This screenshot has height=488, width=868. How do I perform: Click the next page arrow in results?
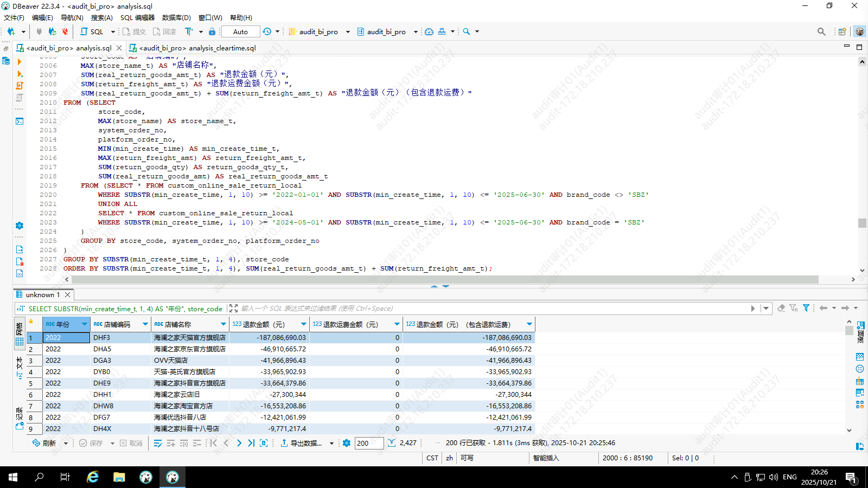point(239,443)
